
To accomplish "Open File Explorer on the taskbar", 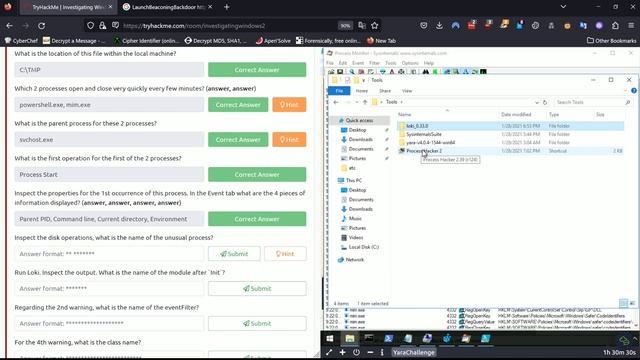I will 350,338.
